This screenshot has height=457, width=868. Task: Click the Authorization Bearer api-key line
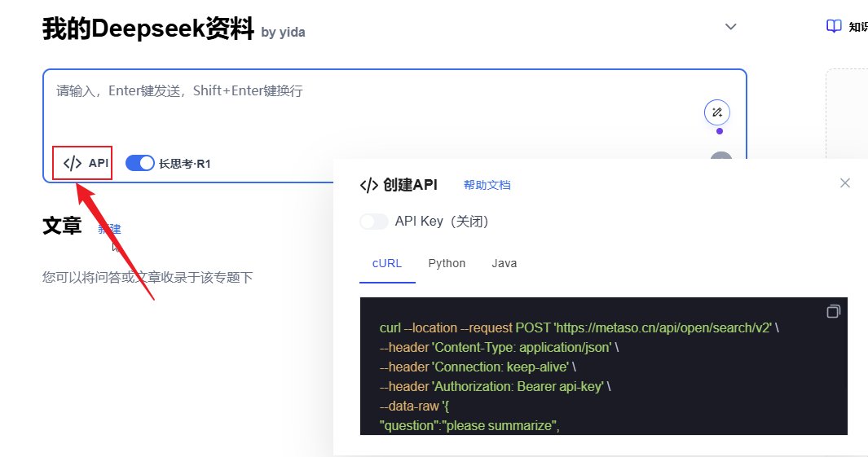pyautogui.click(x=495, y=386)
